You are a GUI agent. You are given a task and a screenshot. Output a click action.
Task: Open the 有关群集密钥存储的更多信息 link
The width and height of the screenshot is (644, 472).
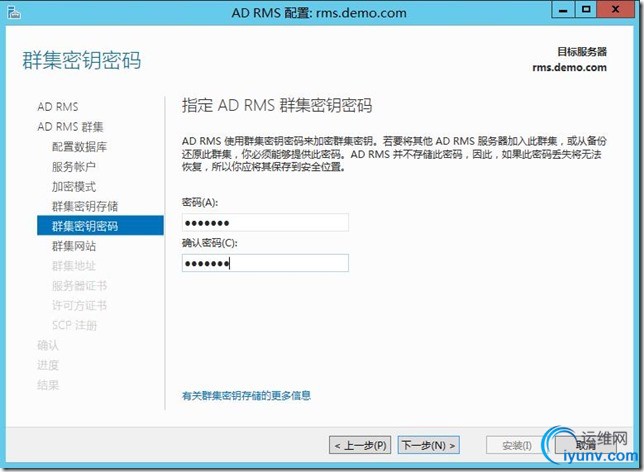pos(246,396)
